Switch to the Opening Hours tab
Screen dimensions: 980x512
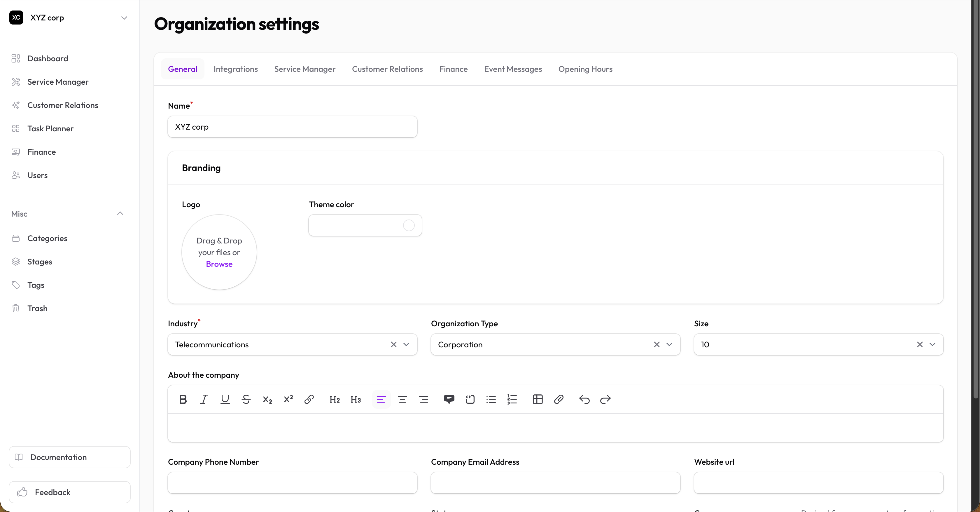[x=585, y=69]
